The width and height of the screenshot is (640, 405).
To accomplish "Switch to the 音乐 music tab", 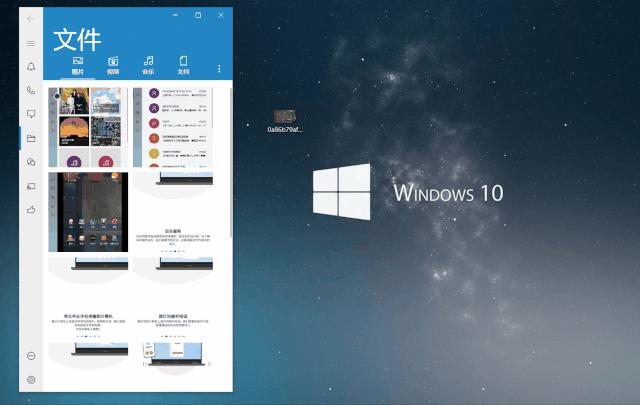I will coord(148,66).
